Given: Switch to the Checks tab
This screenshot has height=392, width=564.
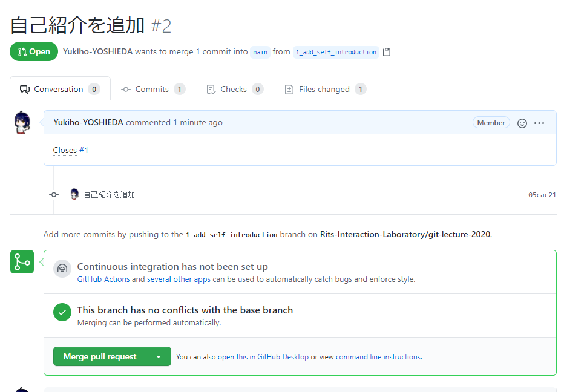Looking at the screenshot, I should [x=235, y=89].
